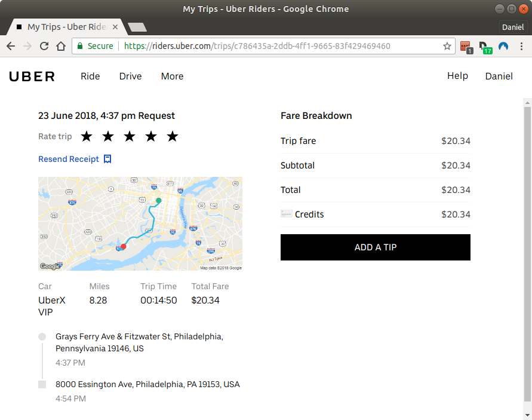This screenshot has width=532, height=420.
Task: Click the trip route map
Action: coord(140,223)
